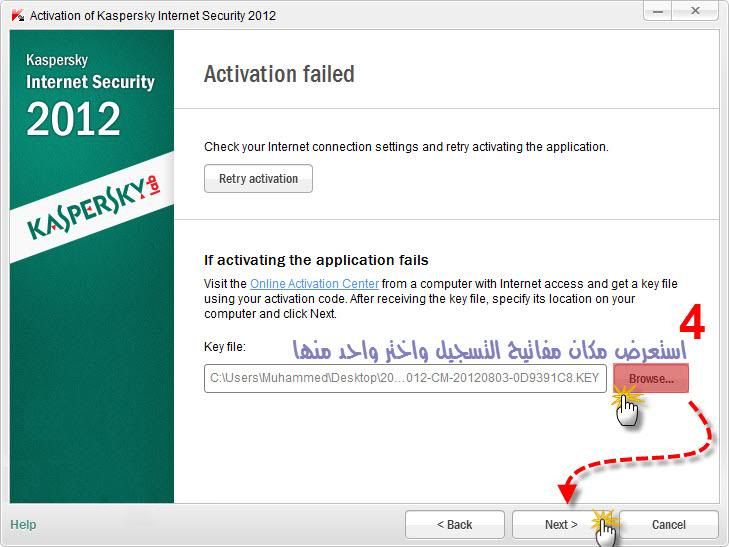Retry activation of the application

(258, 178)
